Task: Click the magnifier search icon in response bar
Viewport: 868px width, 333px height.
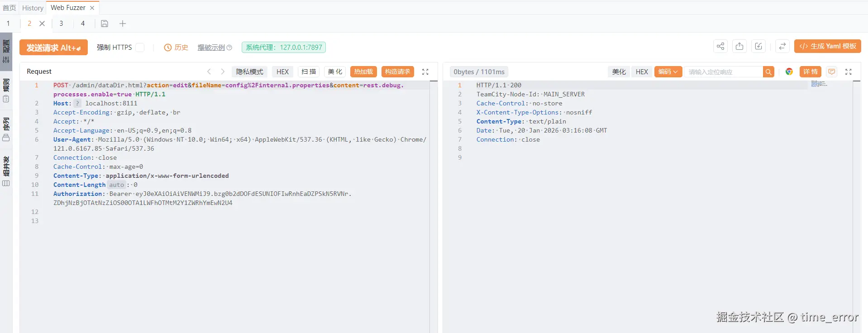Action: point(768,71)
